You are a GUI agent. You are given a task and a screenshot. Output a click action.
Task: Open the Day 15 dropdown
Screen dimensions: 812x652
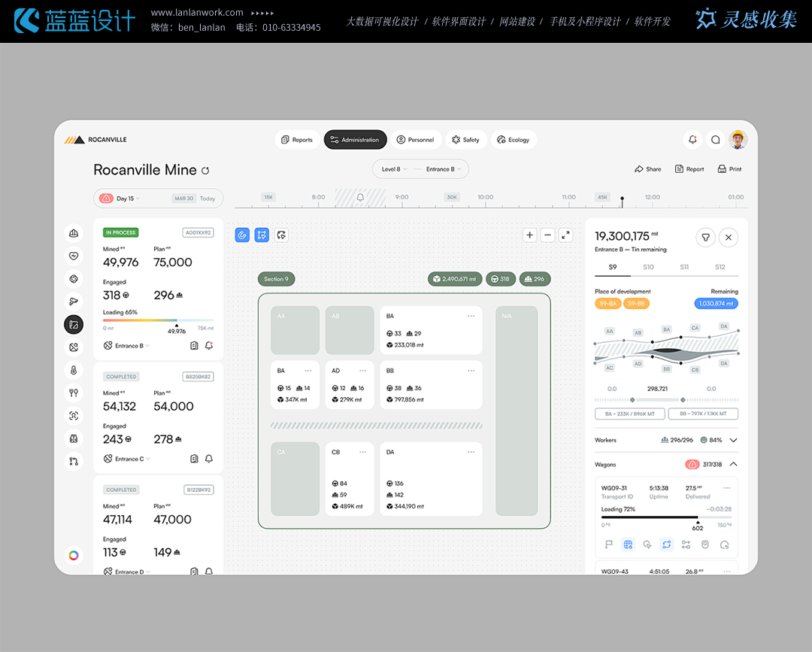(128, 199)
